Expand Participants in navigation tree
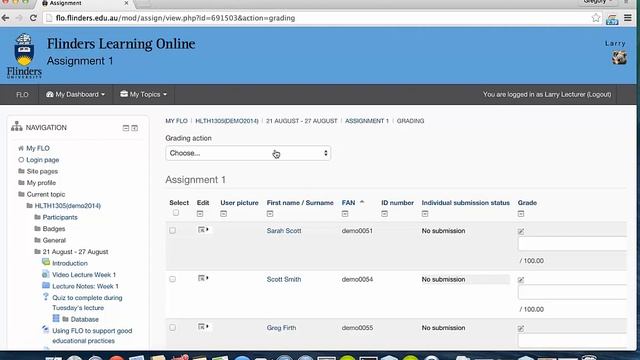Viewport: 640px width, 360px height. click(x=38, y=217)
